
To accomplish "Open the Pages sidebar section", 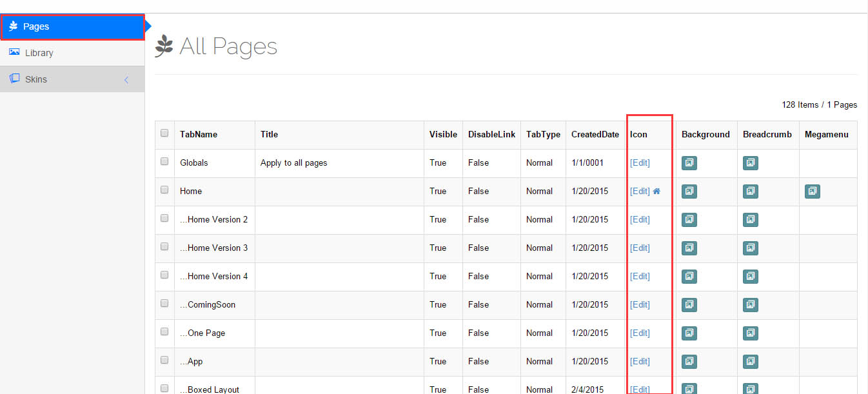I will coord(36,27).
